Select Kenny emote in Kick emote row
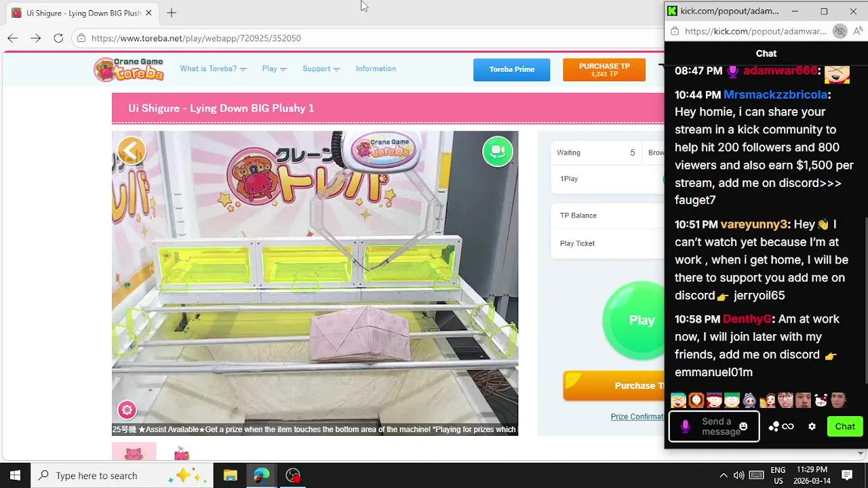Viewport: 868px width, 488px height. coord(696,400)
